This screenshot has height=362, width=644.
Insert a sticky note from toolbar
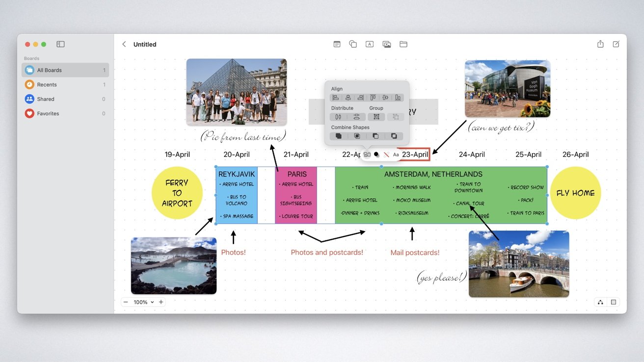(337, 44)
